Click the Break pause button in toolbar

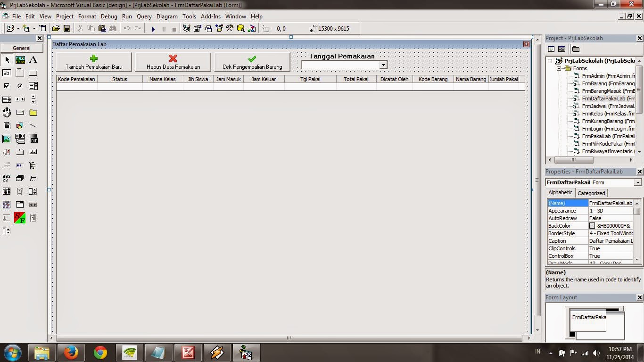tap(164, 29)
